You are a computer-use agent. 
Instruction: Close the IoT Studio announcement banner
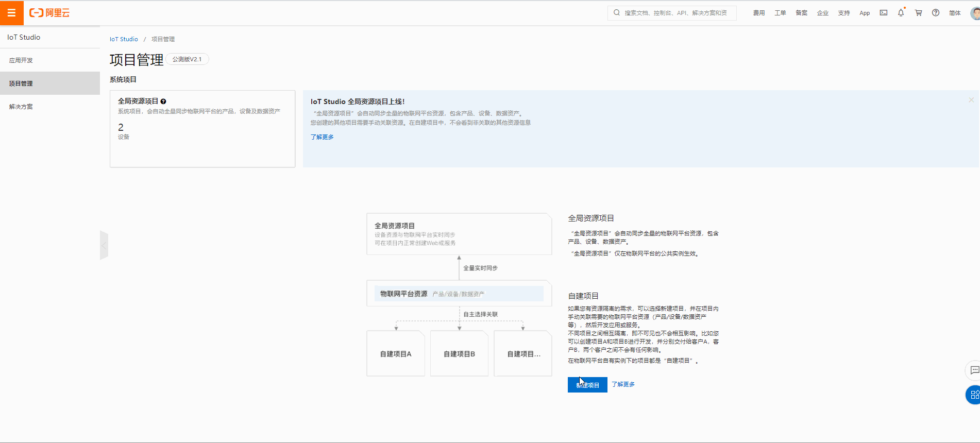[x=971, y=100]
